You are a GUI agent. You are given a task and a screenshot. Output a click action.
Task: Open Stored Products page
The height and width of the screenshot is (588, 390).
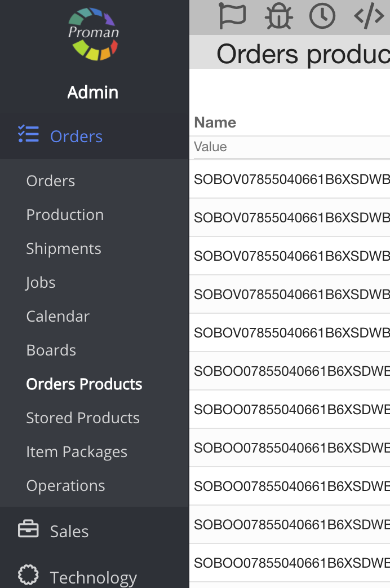[83, 418]
